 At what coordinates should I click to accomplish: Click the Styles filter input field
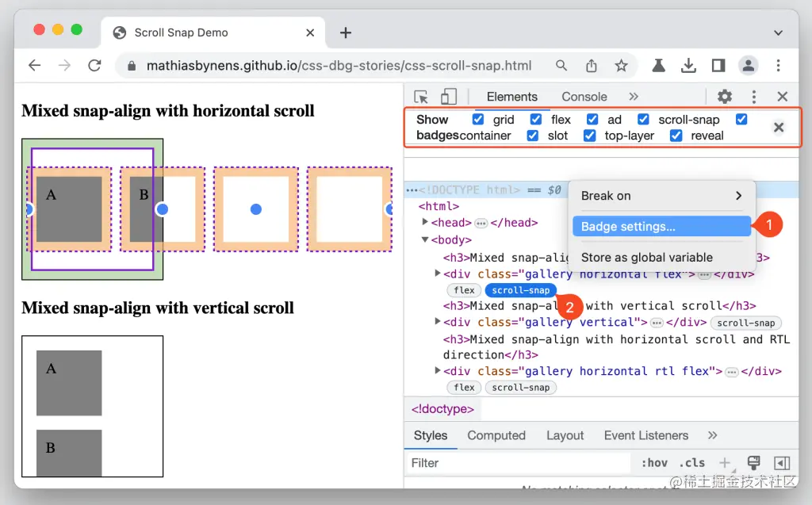click(x=476, y=462)
